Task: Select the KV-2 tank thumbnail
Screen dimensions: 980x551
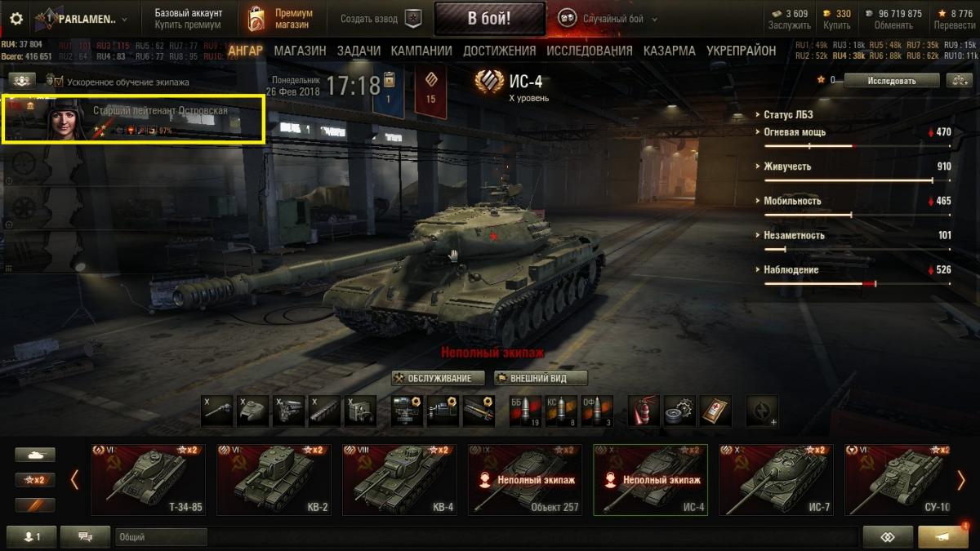Action: point(274,480)
